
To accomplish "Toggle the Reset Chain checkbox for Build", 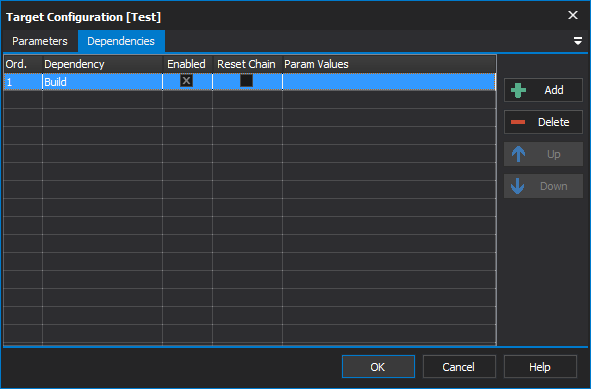I will point(247,81).
